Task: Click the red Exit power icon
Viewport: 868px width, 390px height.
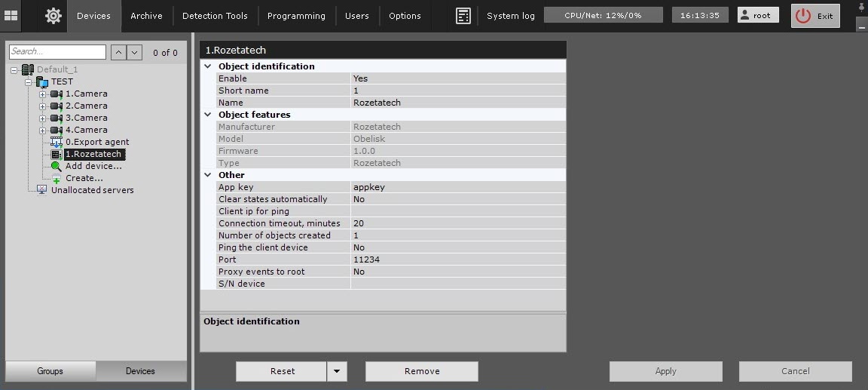Action: point(802,16)
